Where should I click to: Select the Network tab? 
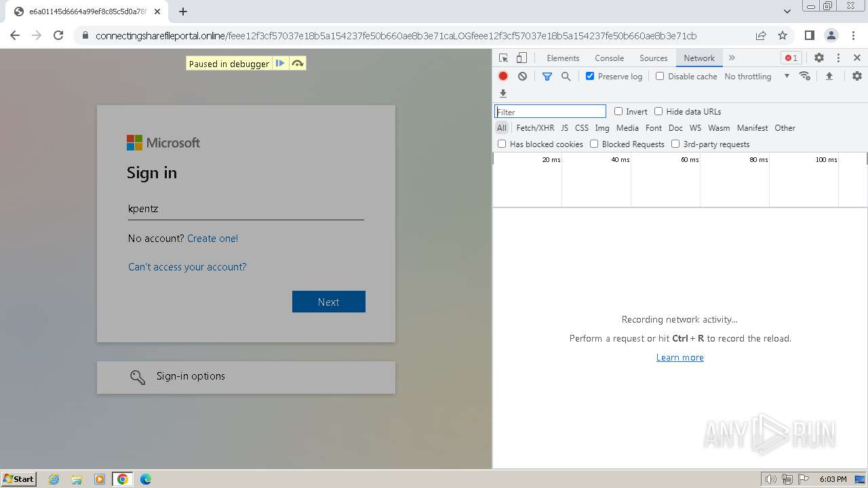[699, 58]
